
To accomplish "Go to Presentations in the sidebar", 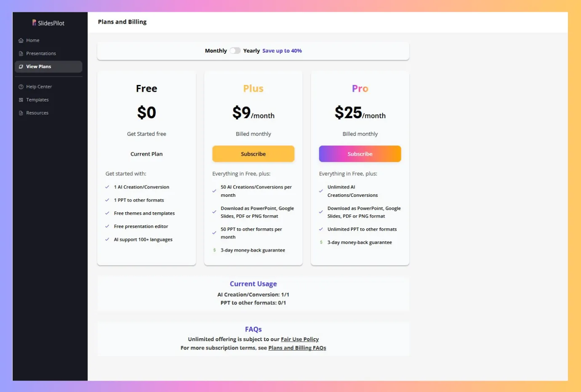I will point(41,53).
